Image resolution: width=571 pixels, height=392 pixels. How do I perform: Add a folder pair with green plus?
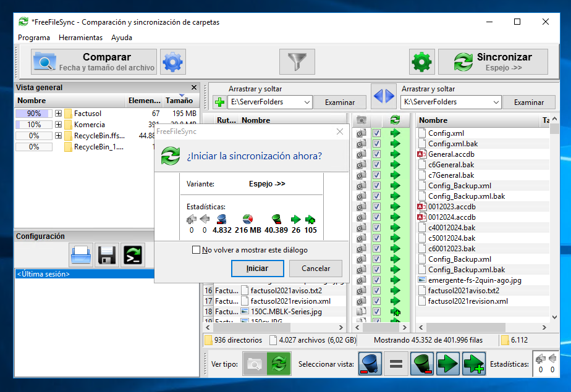point(219,102)
